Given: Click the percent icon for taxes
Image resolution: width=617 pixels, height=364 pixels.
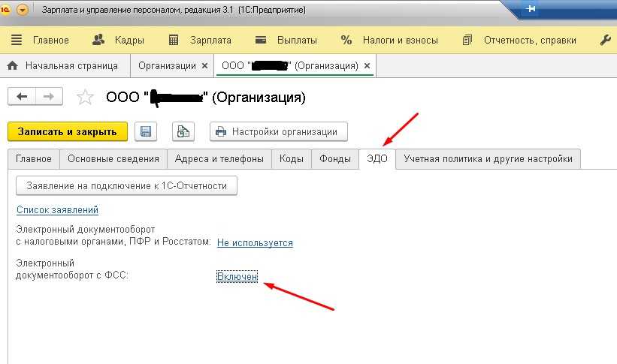Looking at the screenshot, I should click(346, 40).
